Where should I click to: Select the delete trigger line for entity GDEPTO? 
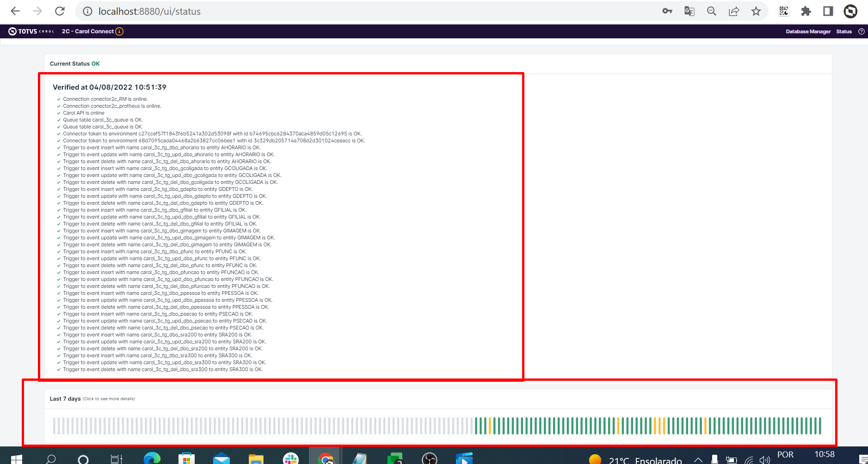(163, 203)
